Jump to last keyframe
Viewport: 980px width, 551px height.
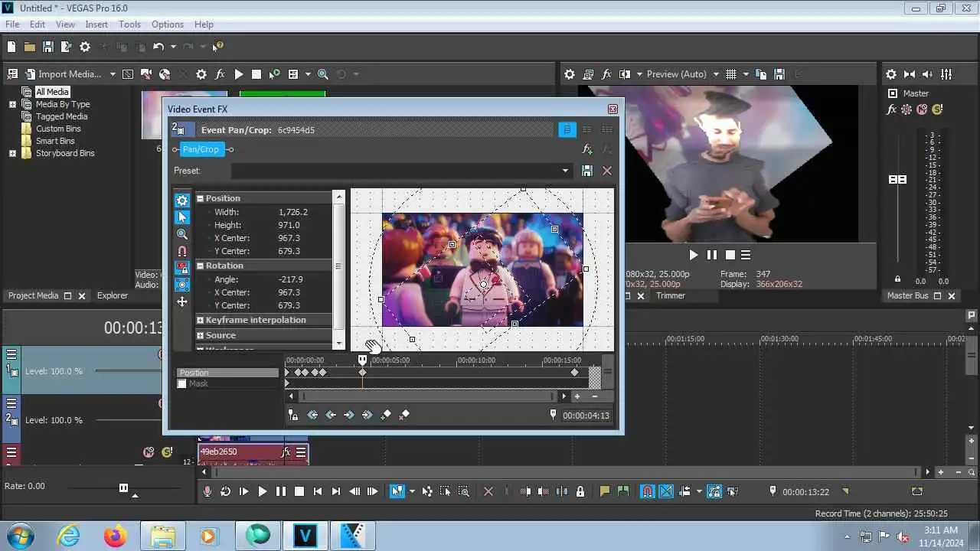(367, 415)
